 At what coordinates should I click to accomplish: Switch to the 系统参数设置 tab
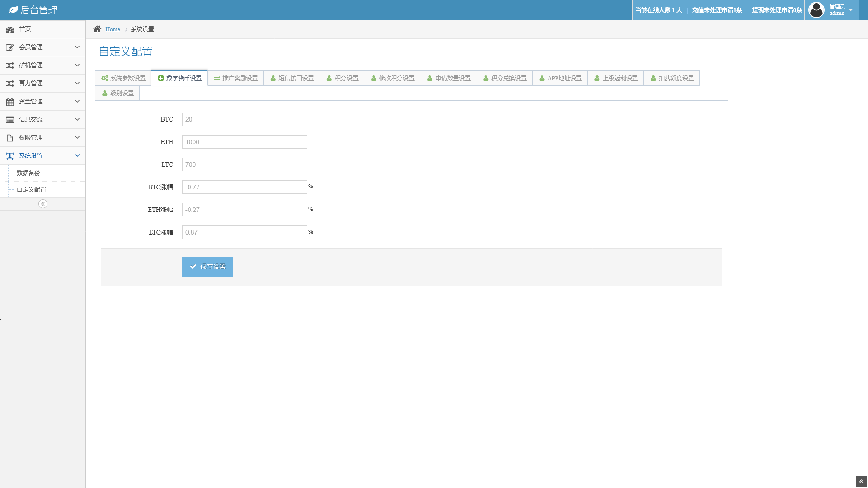click(123, 78)
